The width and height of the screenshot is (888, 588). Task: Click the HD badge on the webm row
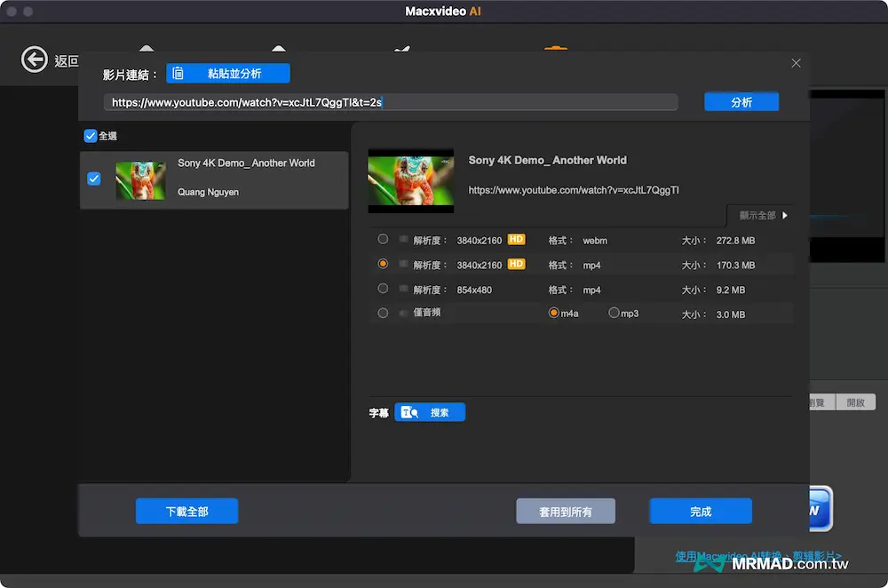tap(516, 240)
